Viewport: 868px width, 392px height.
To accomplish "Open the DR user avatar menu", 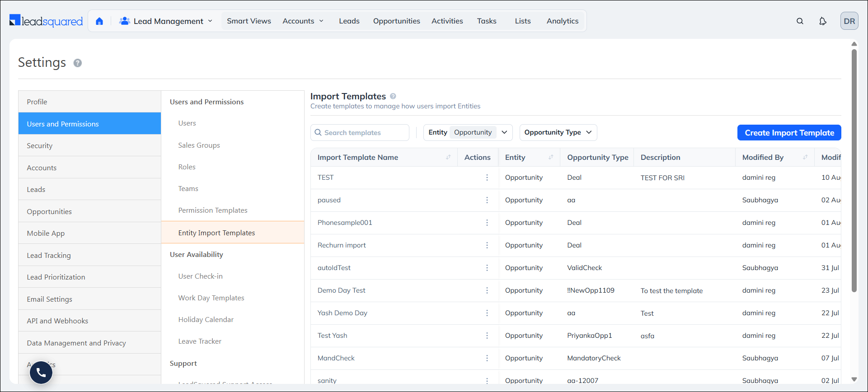I will tap(849, 21).
